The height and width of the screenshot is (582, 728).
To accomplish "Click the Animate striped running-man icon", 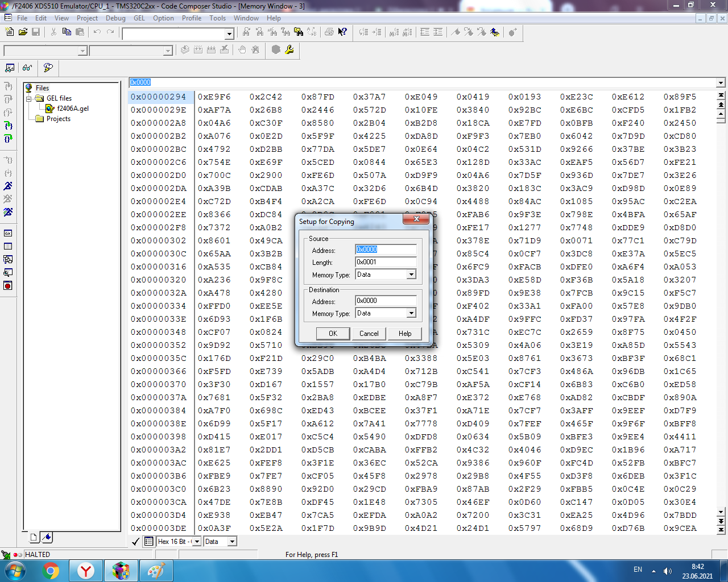I will click(x=8, y=212).
